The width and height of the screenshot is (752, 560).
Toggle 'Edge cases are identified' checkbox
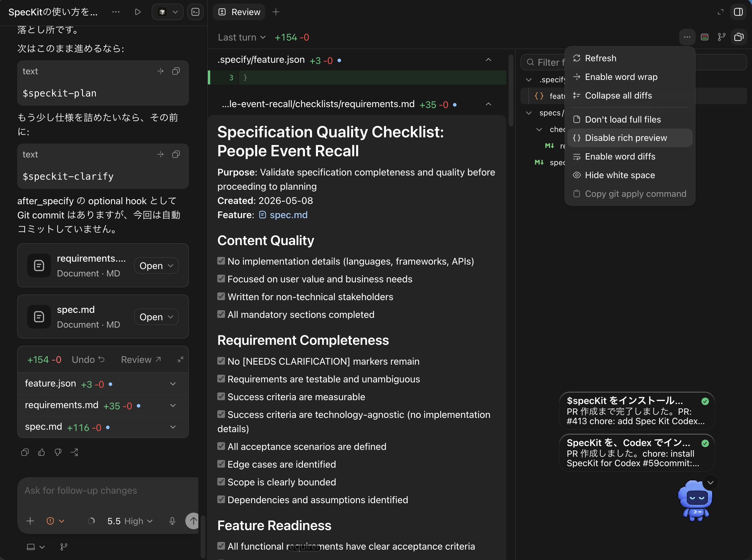pos(221,464)
